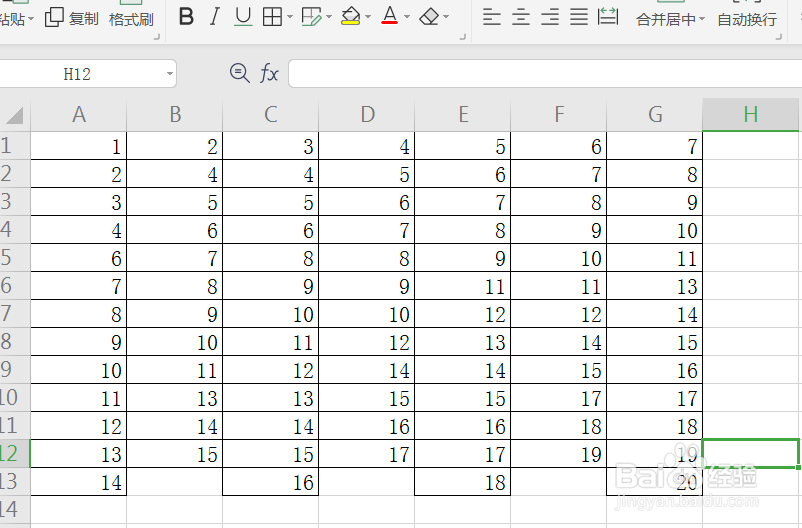Select column G header

pos(655,115)
